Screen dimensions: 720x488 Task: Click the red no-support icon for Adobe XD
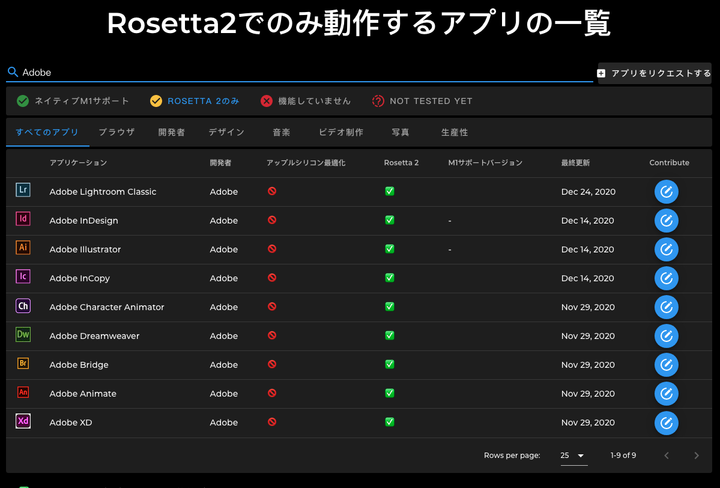tap(272, 422)
